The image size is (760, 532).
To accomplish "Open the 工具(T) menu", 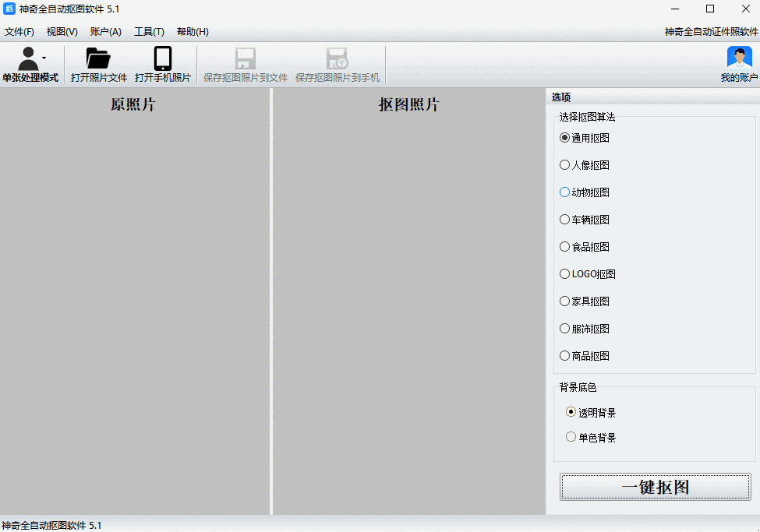I will (148, 31).
